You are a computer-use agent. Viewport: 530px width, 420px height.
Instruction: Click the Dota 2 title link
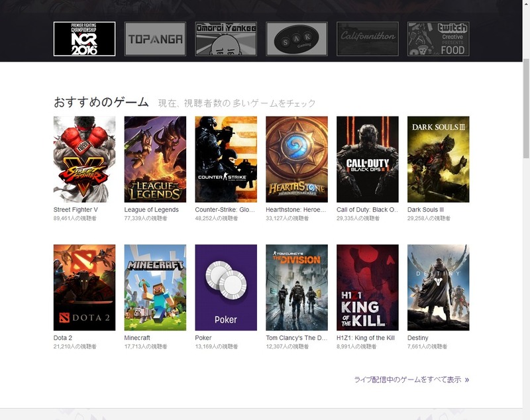point(63,338)
